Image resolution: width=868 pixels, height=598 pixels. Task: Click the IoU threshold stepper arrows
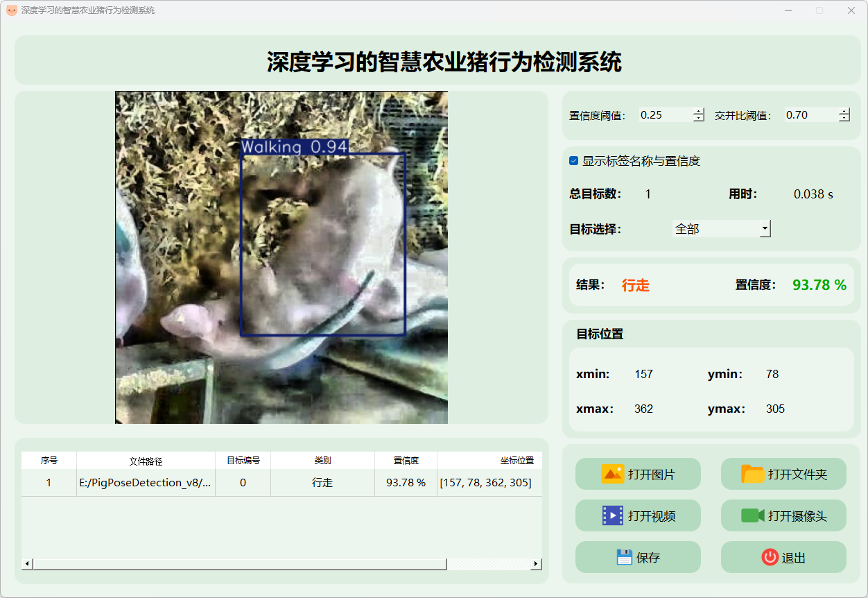pyautogui.click(x=844, y=115)
